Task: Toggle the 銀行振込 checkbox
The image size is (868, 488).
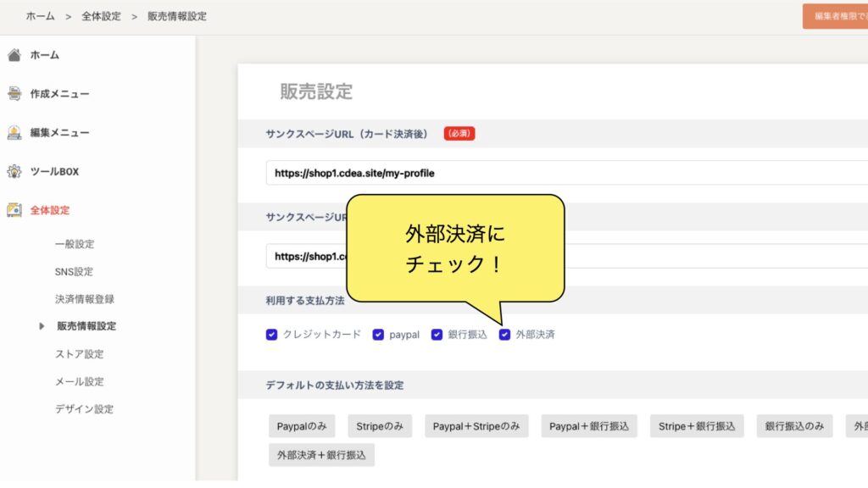Action: [x=437, y=335]
